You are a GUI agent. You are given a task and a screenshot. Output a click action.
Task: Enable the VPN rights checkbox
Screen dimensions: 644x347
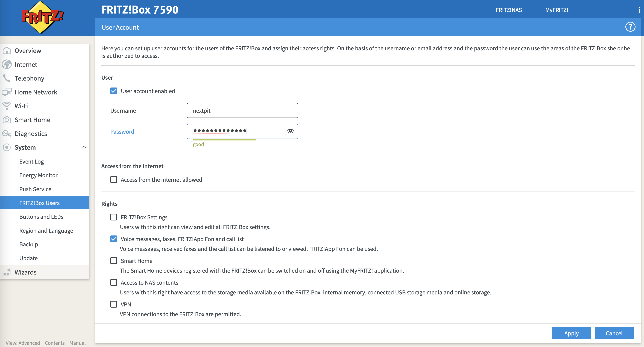click(x=114, y=304)
